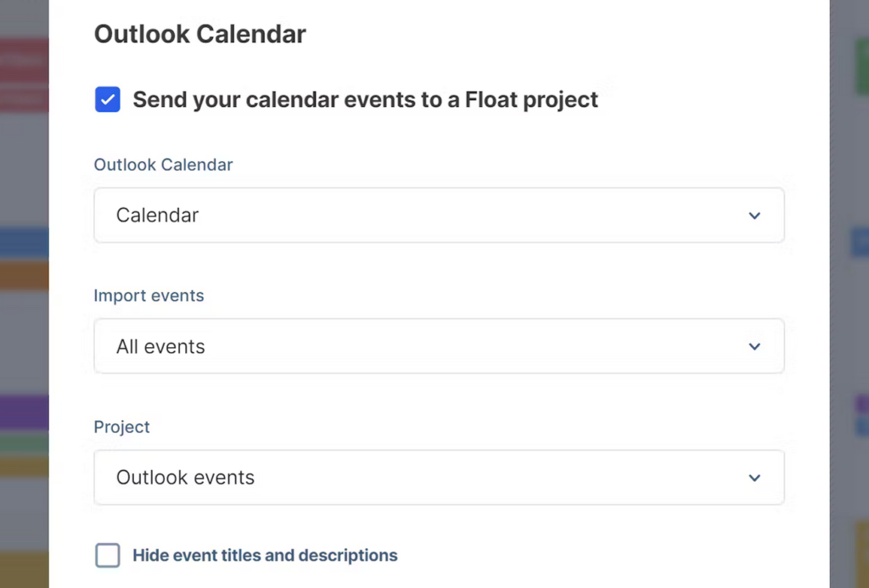Click the chevron beside "Calendar"
Image resolution: width=869 pixels, height=588 pixels.
pyautogui.click(x=754, y=215)
